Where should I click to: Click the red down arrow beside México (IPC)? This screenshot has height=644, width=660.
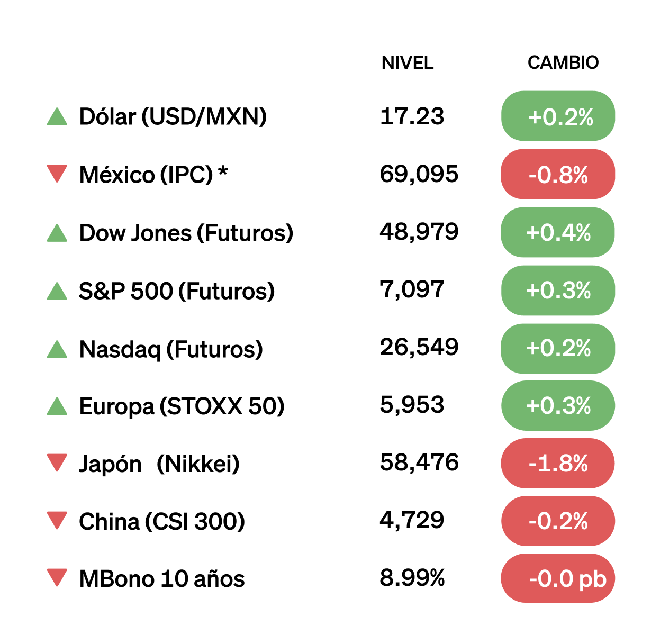point(57,174)
